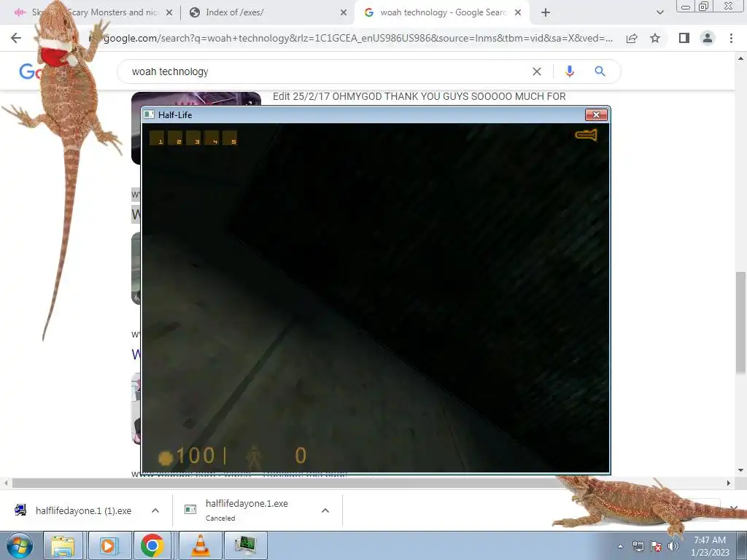
Task: Select weapon slot 1 in Half-Life HUD
Action: click(157, 138)
